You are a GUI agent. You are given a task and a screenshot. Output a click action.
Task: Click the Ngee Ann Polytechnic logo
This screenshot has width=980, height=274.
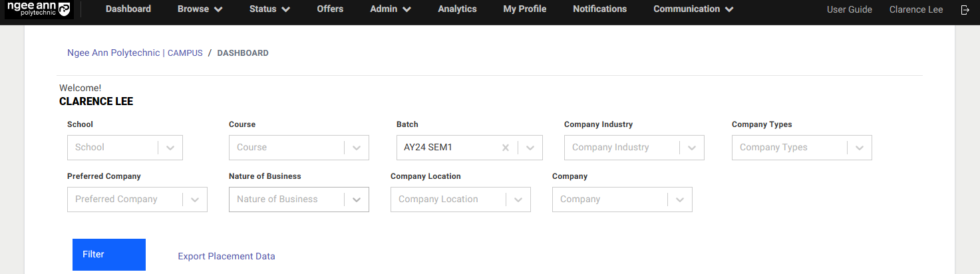pyautogui.click(x=38, y=9)
